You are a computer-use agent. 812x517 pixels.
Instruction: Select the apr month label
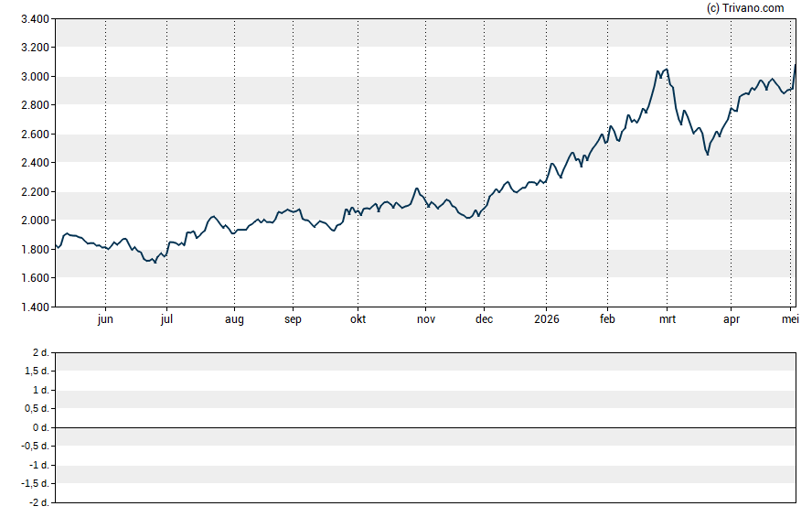click(732, 319)
